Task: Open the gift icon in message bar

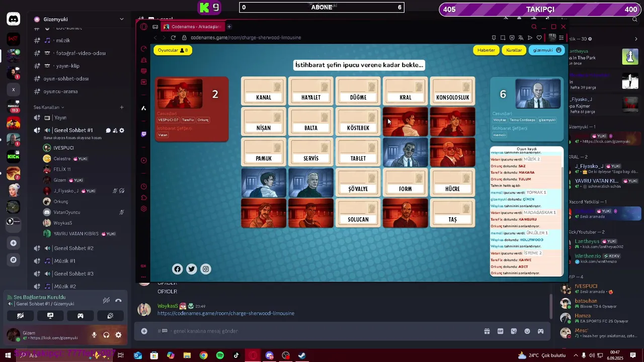Action: point(487,331)
